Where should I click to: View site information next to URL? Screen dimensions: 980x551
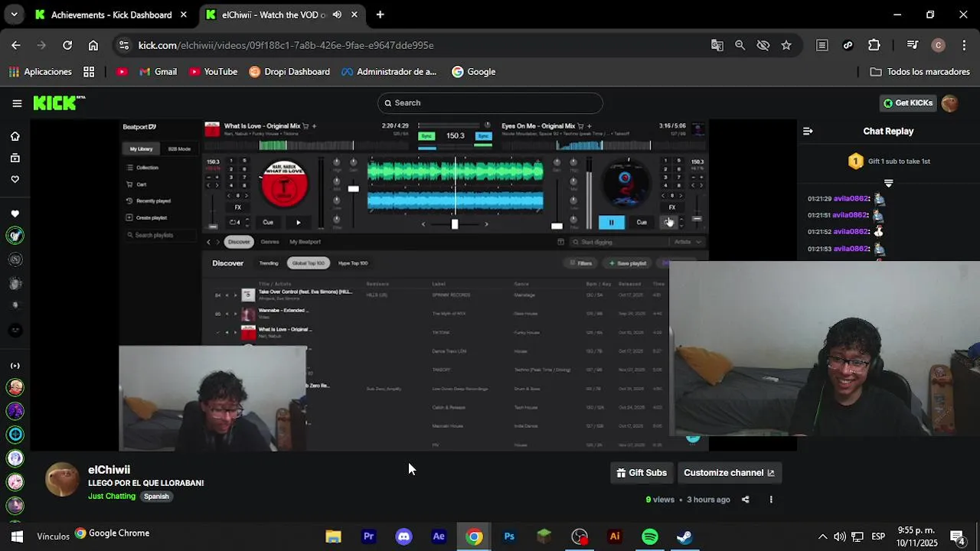pos(125,45)
